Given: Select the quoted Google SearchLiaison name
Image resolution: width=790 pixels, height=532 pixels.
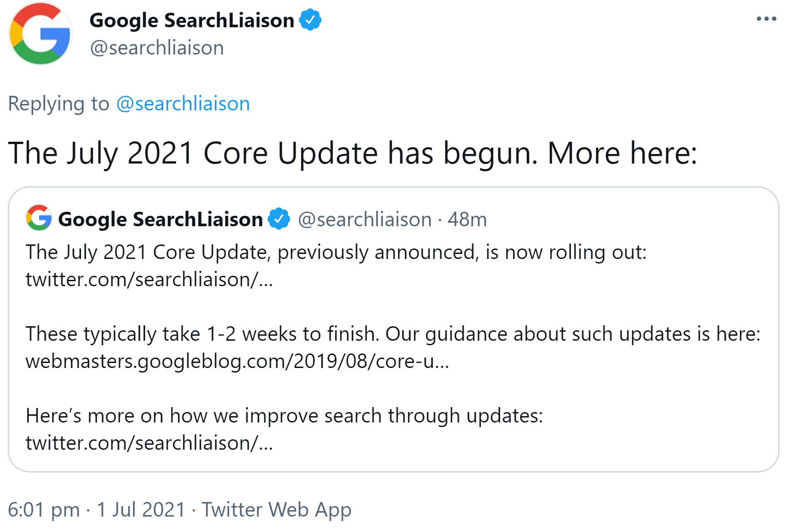Looking at the screenshot, I should [x=161, y=219].
